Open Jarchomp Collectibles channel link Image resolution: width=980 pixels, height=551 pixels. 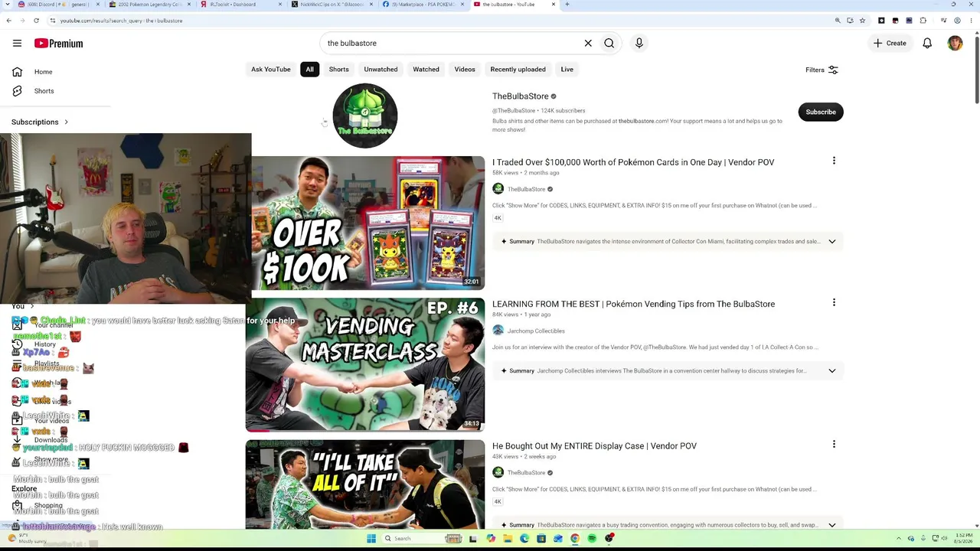tap(536, 331)
